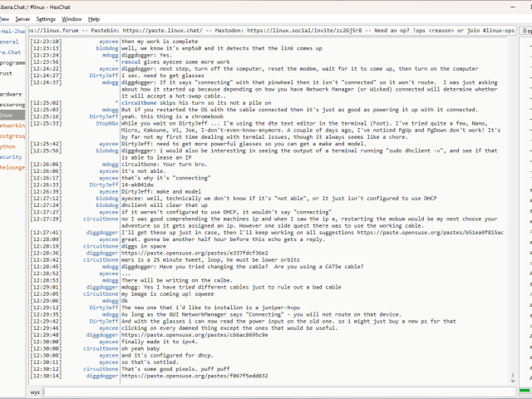The height and width of the screenshot is (399, 532).
Task: Click in the message input box
Action: (x=274, y=391)
